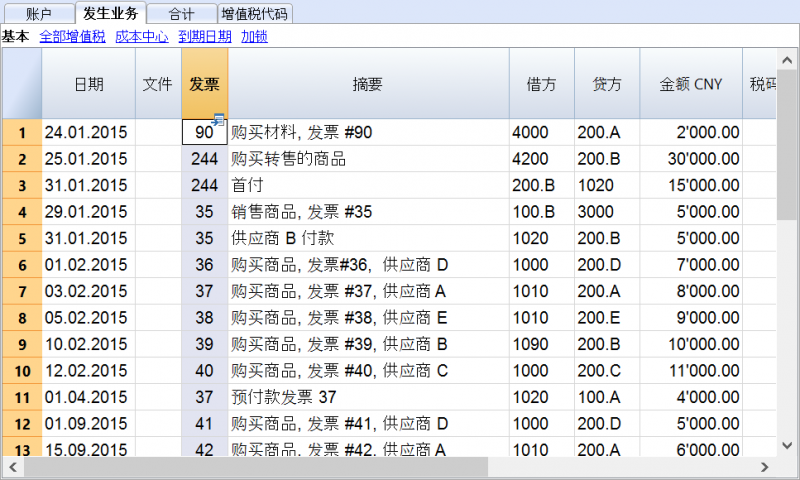Click the vertical scrollbar thumb

787,145
